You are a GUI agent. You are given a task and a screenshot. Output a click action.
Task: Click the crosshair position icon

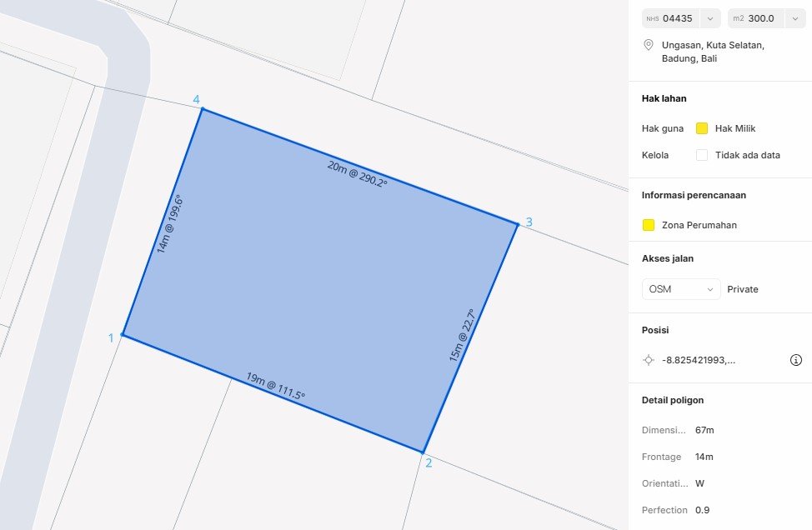tap(649, 360)
